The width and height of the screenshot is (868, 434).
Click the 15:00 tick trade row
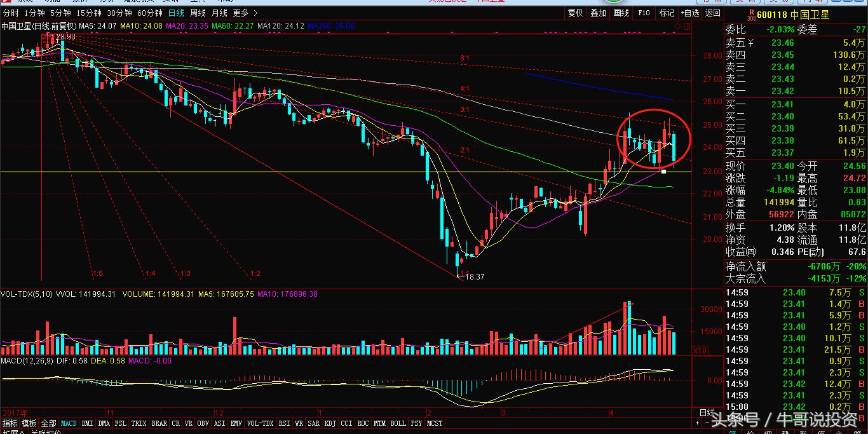[x=796, y=407]
